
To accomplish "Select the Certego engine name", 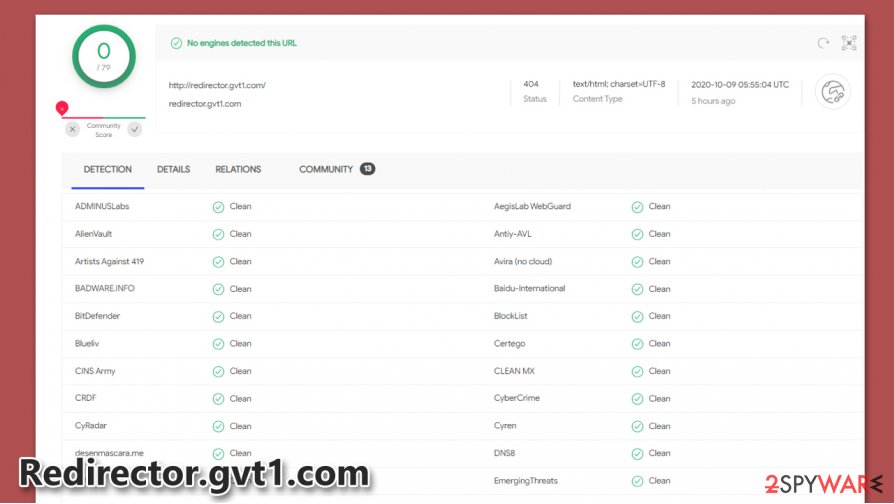I will click(509, 343).
